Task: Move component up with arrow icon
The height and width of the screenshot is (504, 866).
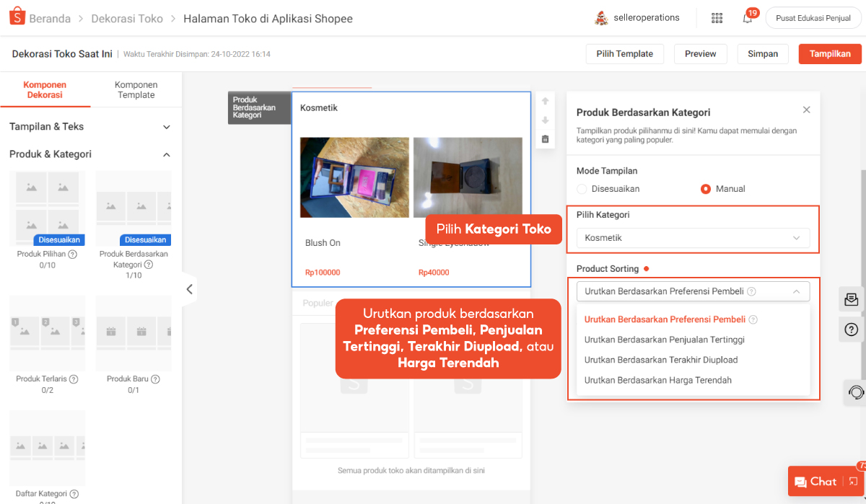Action: (545, 102)
